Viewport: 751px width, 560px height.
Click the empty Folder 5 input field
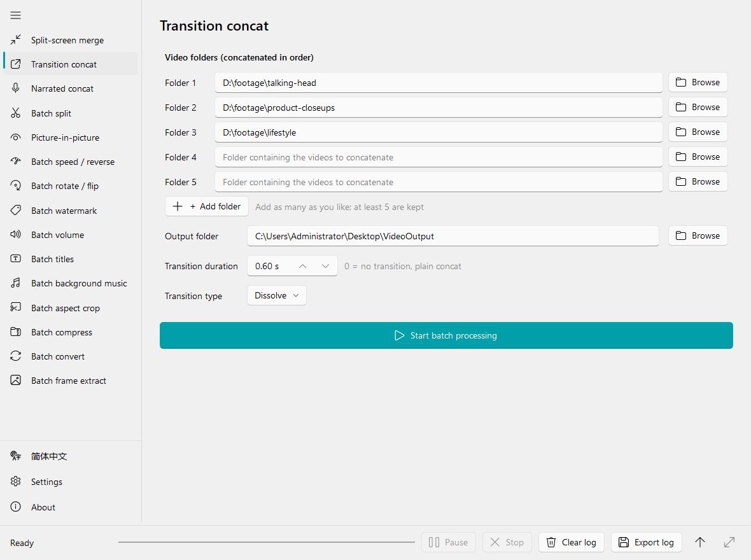439,182
